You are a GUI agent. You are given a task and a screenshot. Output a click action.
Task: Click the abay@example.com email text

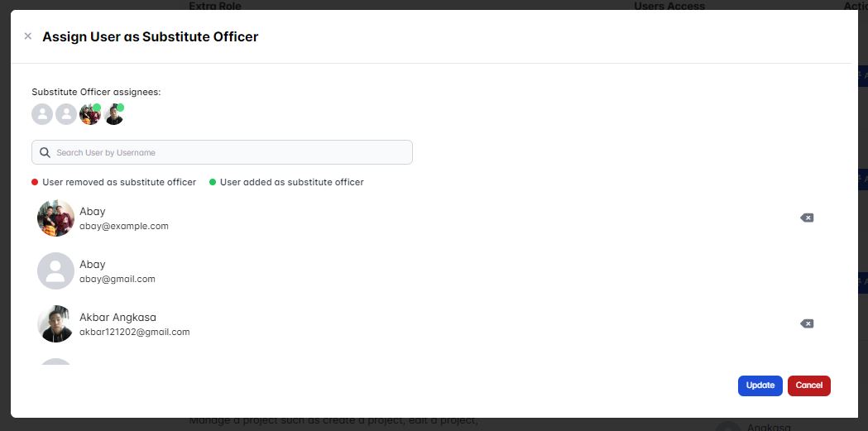pyautogui.click(x=124, y=227)
